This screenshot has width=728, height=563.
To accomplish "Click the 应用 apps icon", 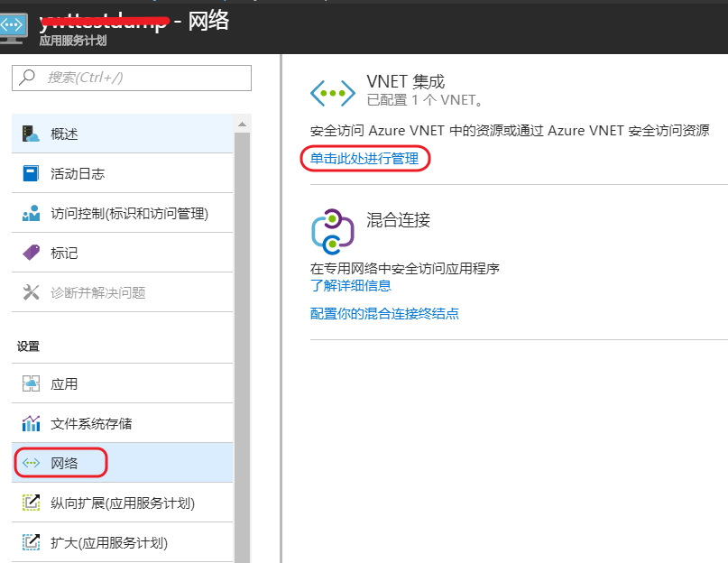I will (32, 383).
